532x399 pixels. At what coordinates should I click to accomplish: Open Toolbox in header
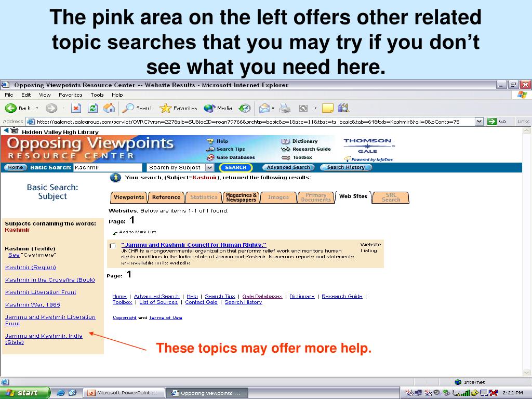click(x=297, y=157)
